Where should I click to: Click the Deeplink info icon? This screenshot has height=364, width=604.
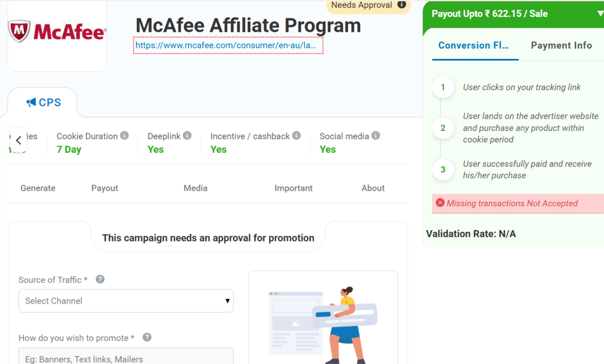pos(187,135)
